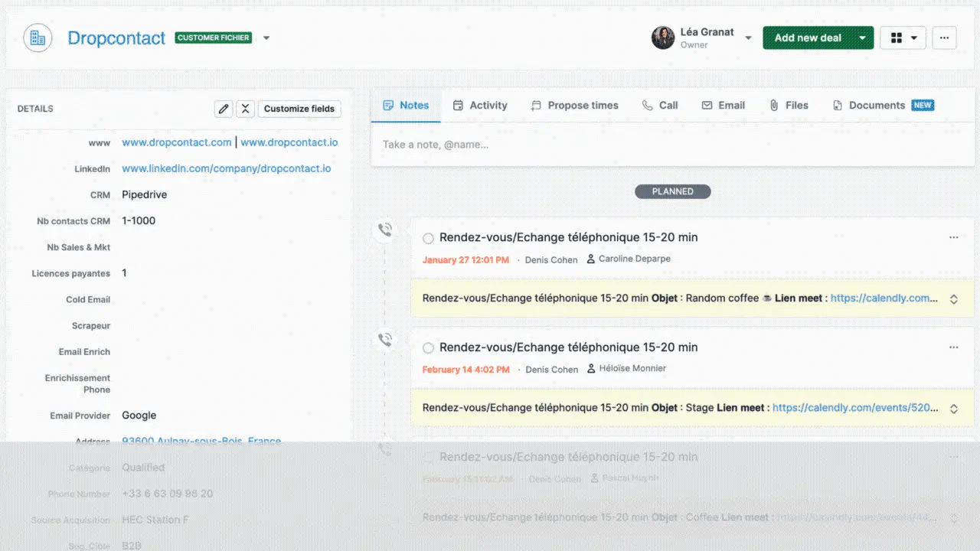Image resolution: width=980 pixels, height=551 pixels.
Task: Open the owner dropdown beside Léa Granat
Action: coord(748,37)
